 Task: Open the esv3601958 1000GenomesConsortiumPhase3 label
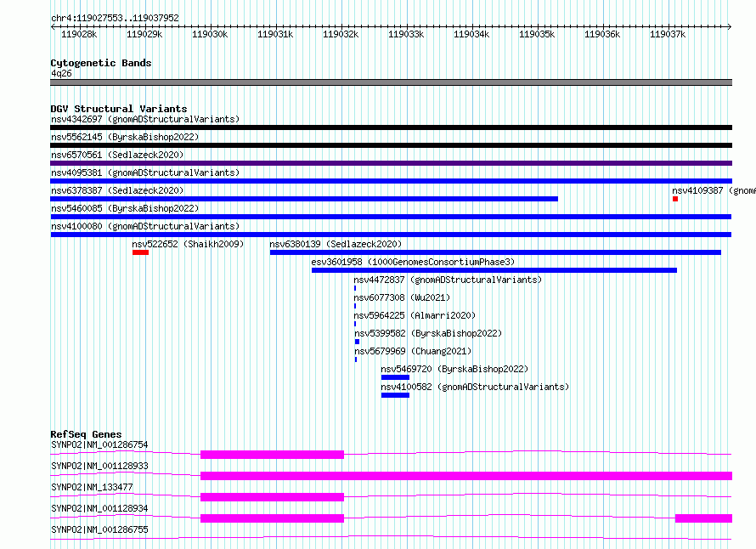point(413,262)
